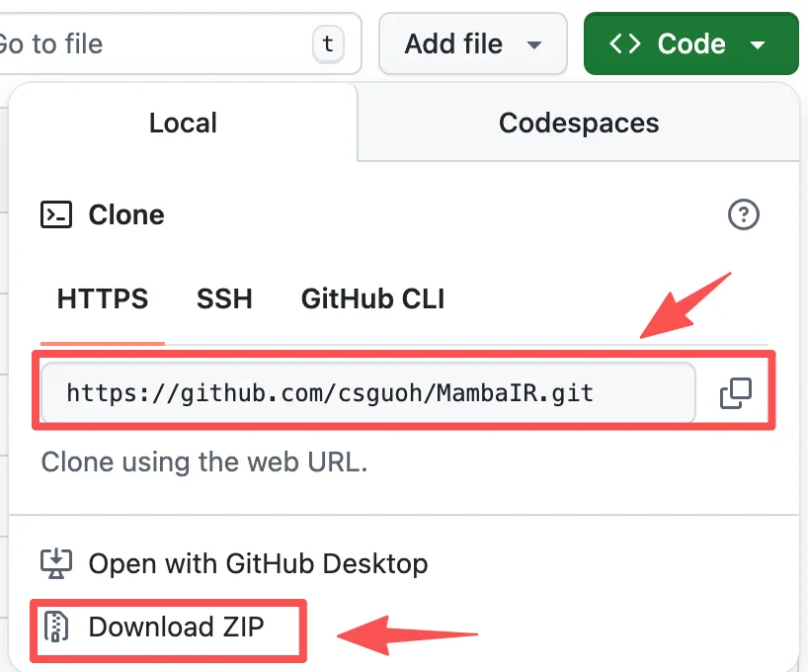This screenshot has width=808, height=672.
Task: Click the zip file icon
Action: pos(56,627)
